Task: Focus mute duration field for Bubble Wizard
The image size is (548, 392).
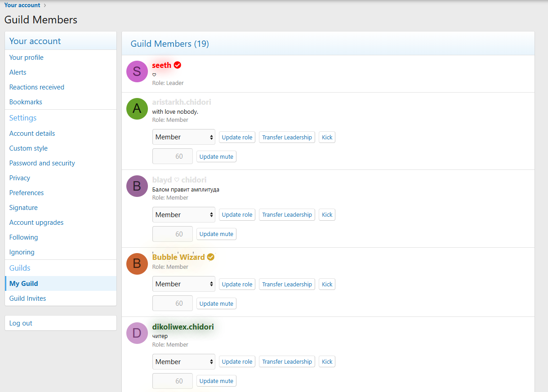Action: point(173,303)
